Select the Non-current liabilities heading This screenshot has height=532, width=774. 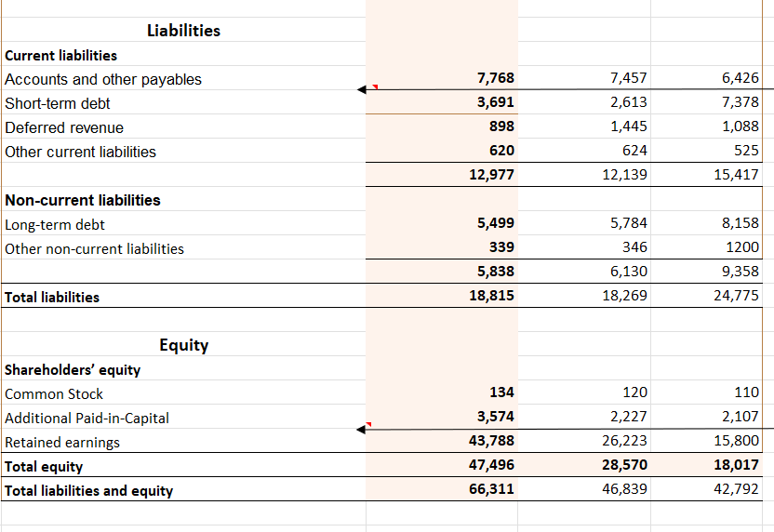83,200
